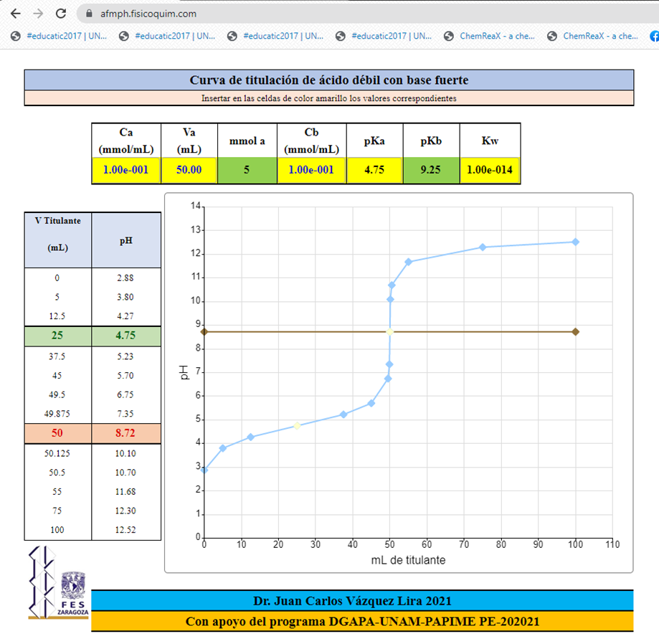Click the Kw value 1.00e-014 cell
Screen dimensions: 659x644
(490, 171)
